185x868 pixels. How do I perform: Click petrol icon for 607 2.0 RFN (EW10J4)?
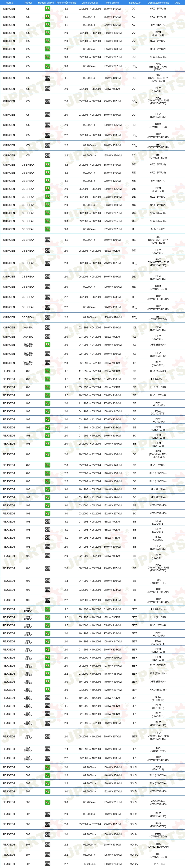[47, 767]
